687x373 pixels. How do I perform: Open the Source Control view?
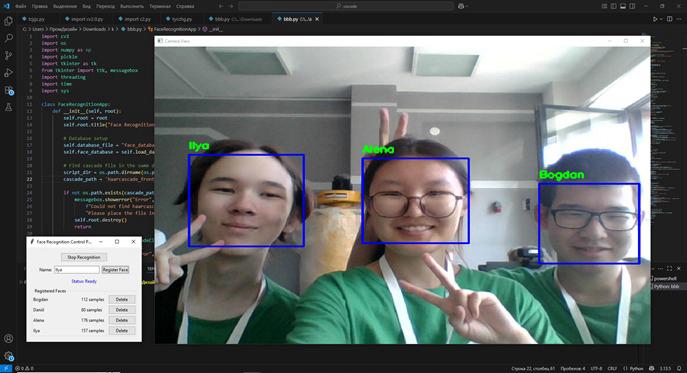pos(8,56)
